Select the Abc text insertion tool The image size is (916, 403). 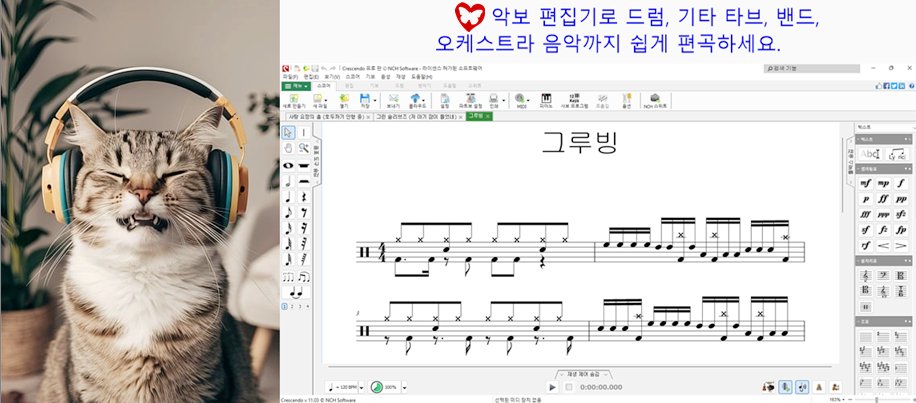coord(870,154)
